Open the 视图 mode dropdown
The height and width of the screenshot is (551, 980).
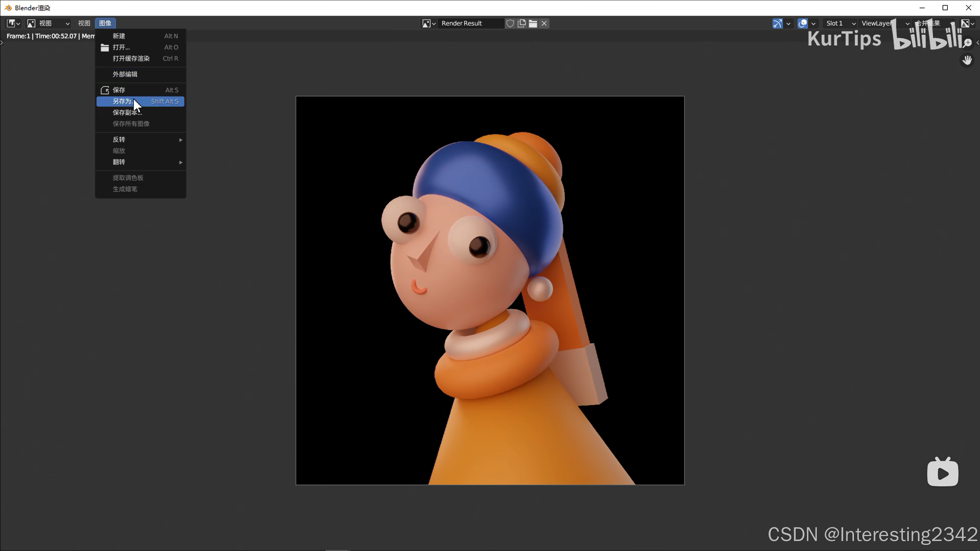coord(48,23)
